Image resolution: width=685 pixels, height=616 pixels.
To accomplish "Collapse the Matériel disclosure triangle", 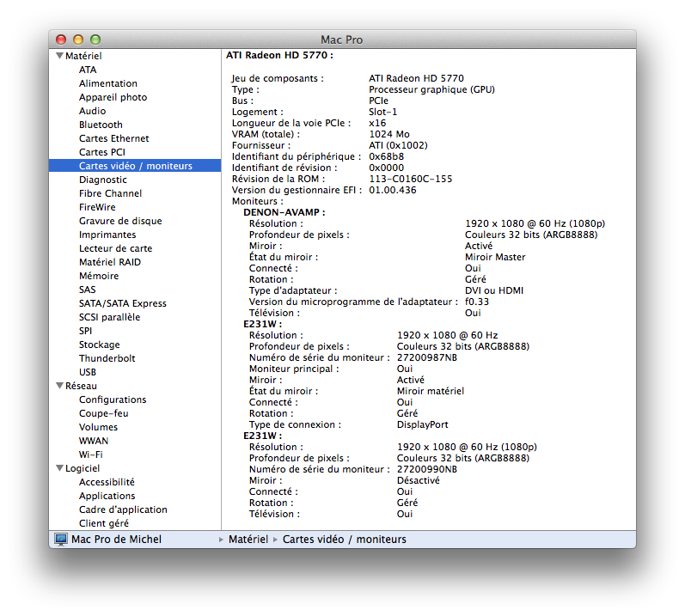I will (60, 56).
